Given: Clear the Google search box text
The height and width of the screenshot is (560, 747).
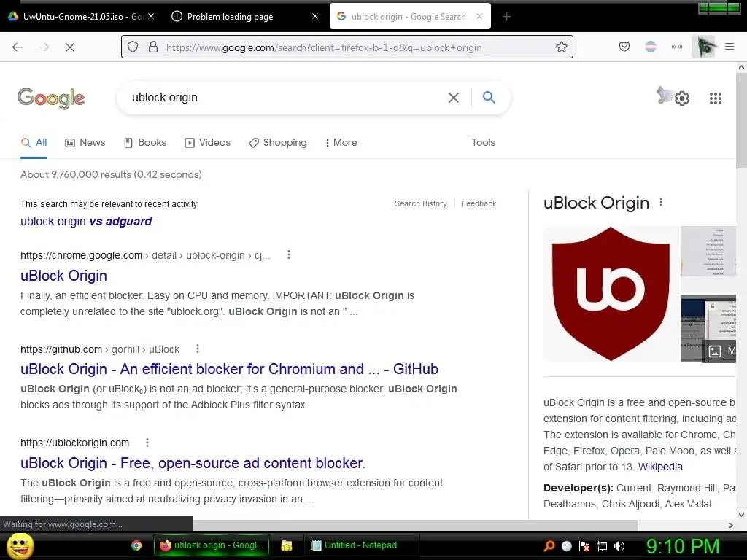Looking at the screenshot, I should 454,98.
